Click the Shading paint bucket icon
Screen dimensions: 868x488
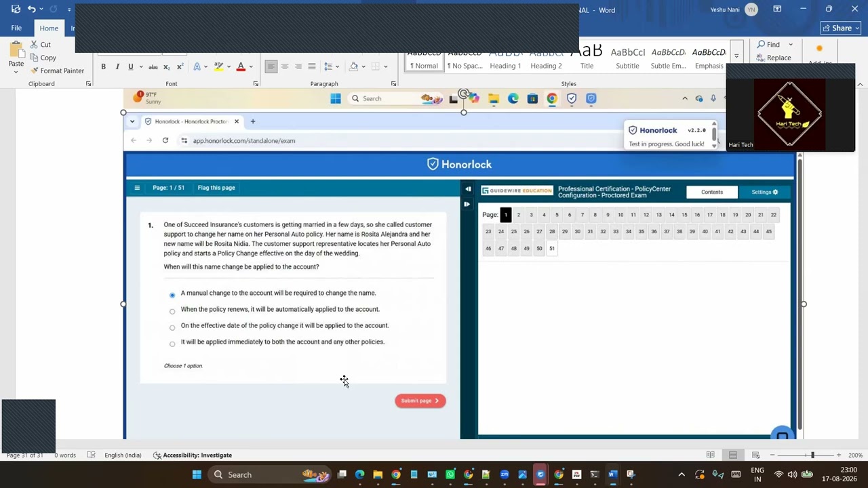point(353,66)
